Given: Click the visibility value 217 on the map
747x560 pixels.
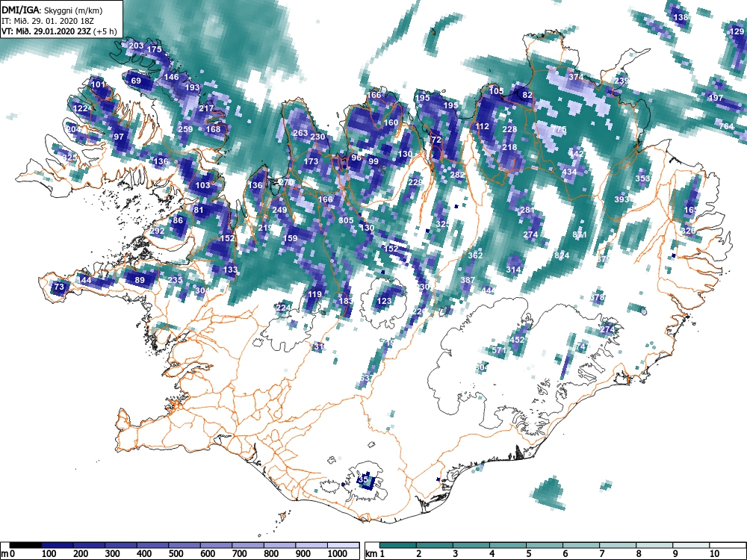Looking at the screenshot, I should pos(206,108).
